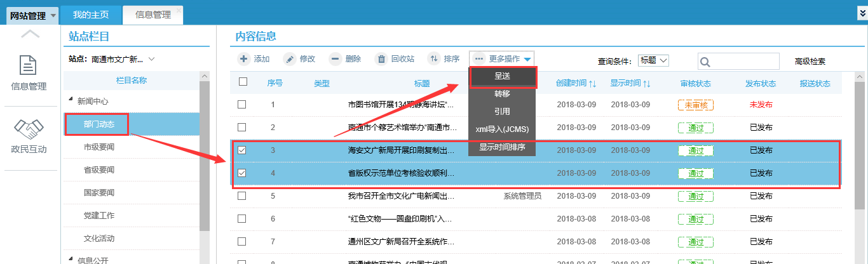The width and height of the screenshot is (868, 264).
Task: Sort by 显示时间 arrows
Action: point(646,84)
